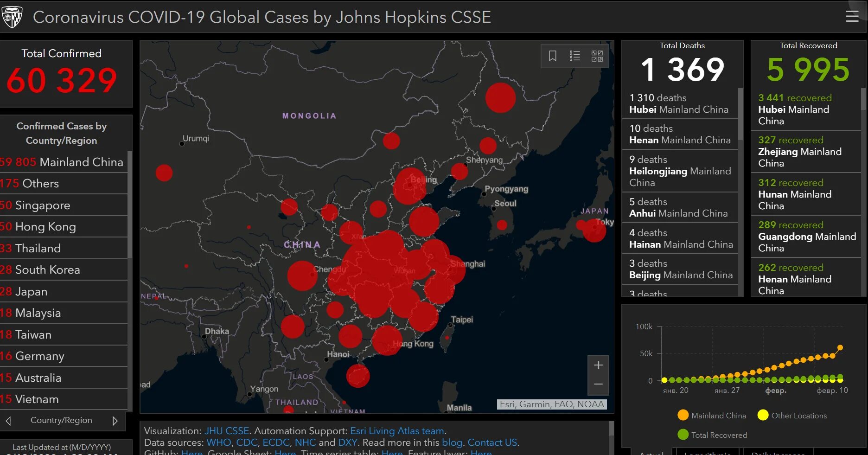Select Mainland China in confirmed cases list

[64, 162]
